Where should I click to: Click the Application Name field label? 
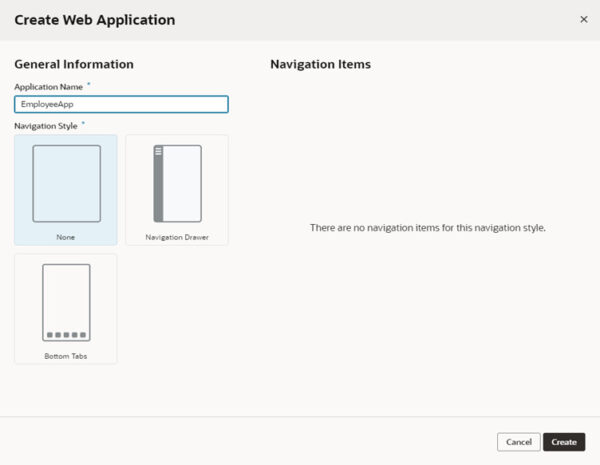click(x=48, y=87)
